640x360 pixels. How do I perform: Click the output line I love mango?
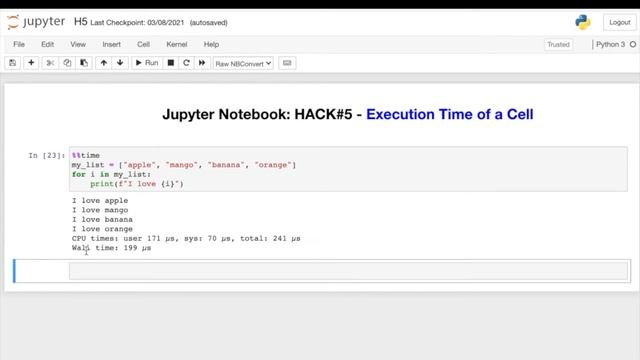click(x=100, y=210)
